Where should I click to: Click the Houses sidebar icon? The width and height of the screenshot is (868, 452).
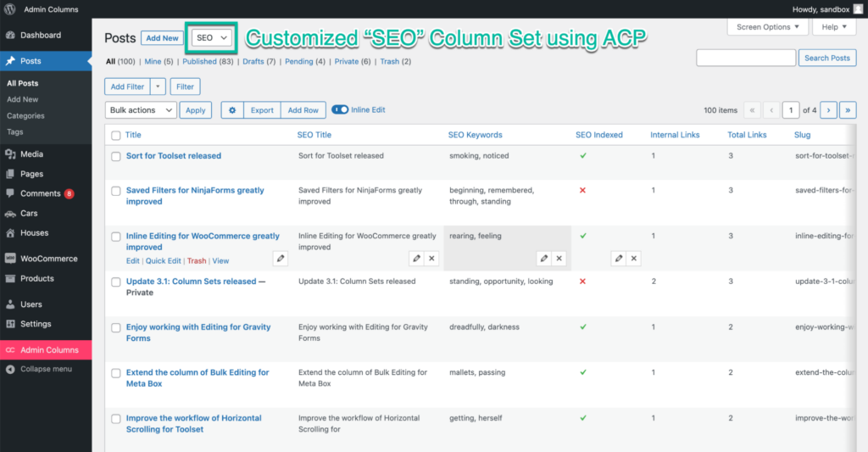click(10, 233)
